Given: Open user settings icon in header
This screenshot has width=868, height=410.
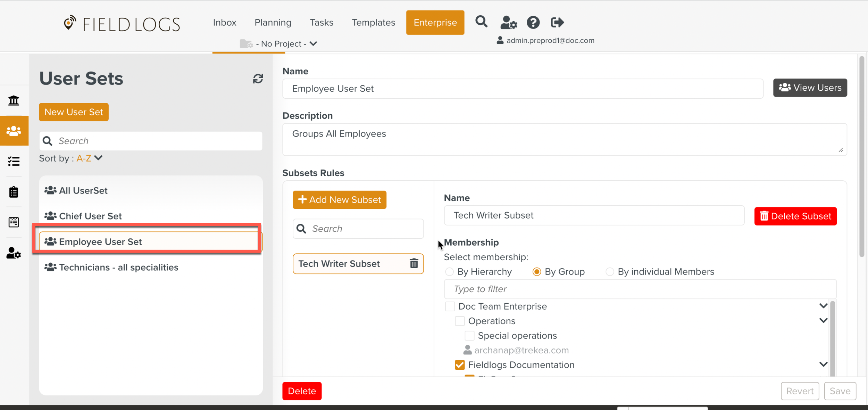Looking at the screenshot, I should pos(508,23).
